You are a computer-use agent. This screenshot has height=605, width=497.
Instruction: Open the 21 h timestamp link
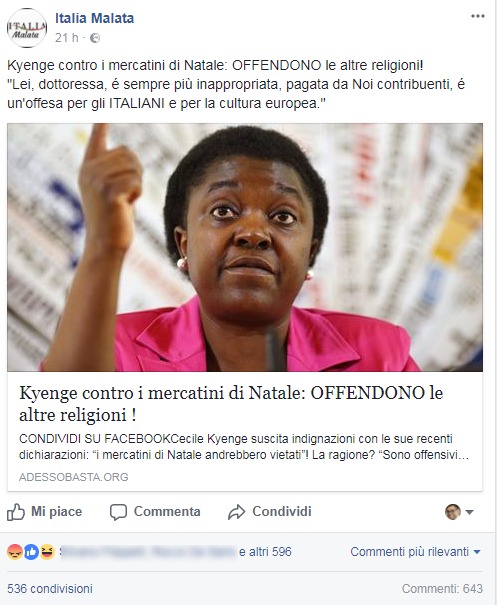pyautogui.click(x=66, y=38)
